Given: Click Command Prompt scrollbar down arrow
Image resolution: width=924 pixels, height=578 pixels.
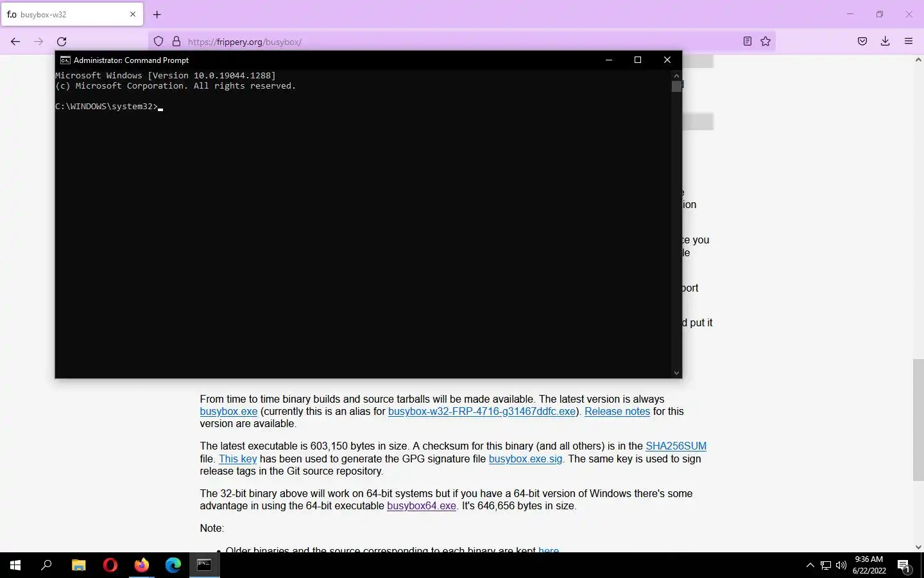Looking at the screenshot, I should click(x=676, y=372).
